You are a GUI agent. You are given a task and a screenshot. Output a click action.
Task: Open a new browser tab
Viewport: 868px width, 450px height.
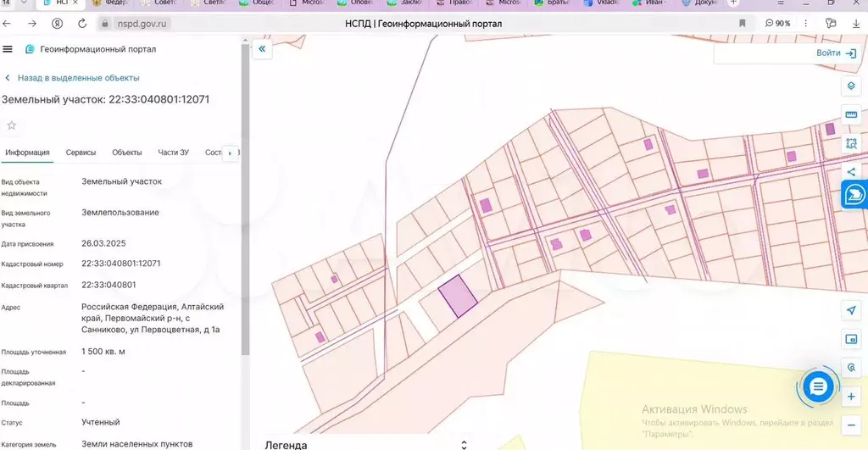click(x=733, y=3)
